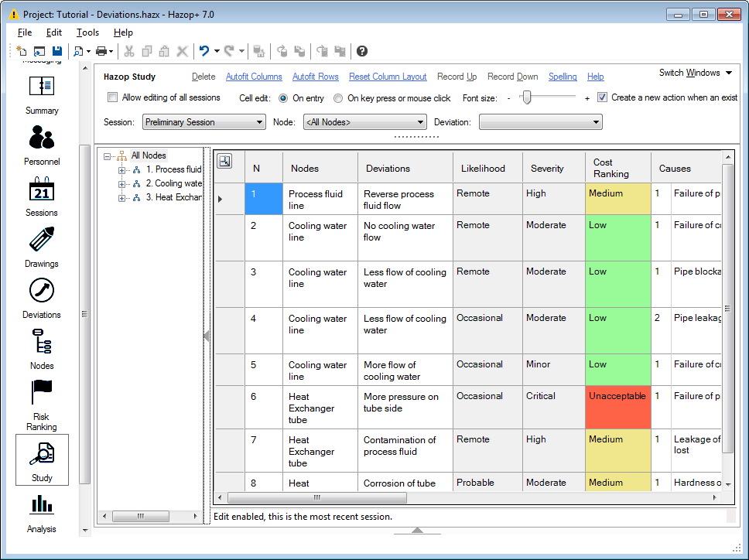Open the Edit menu
Screen dimensions: 749x560
pyautogui.click(x=54, y=32)
